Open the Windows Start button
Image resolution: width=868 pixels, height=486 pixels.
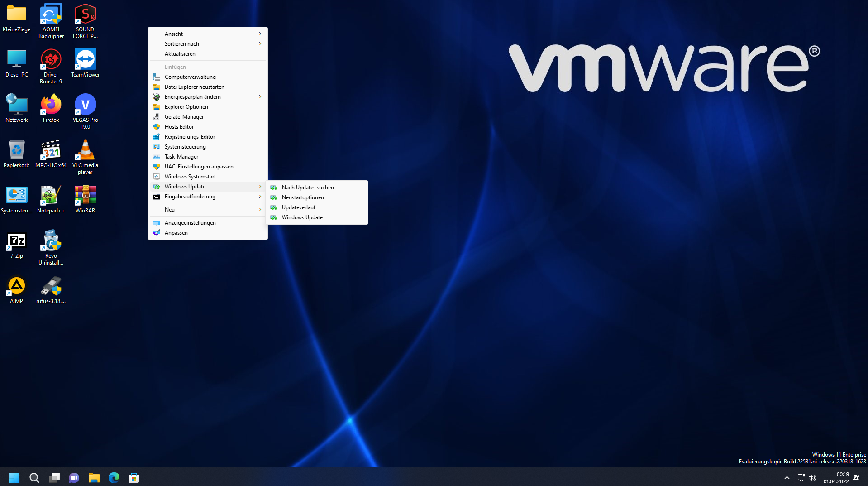tap(14, 478)
